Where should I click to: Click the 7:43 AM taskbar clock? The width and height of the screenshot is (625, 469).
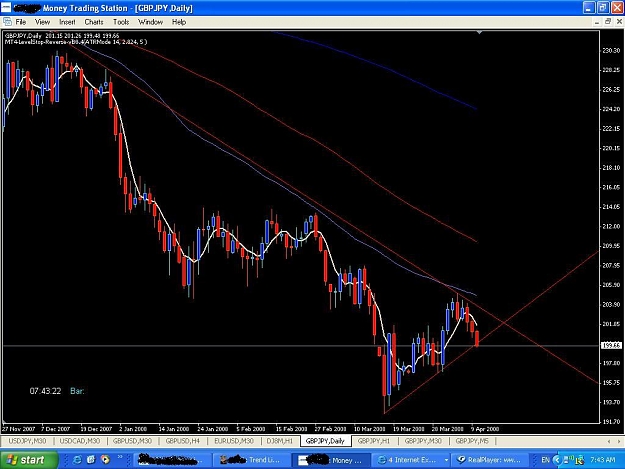(603, 460)
